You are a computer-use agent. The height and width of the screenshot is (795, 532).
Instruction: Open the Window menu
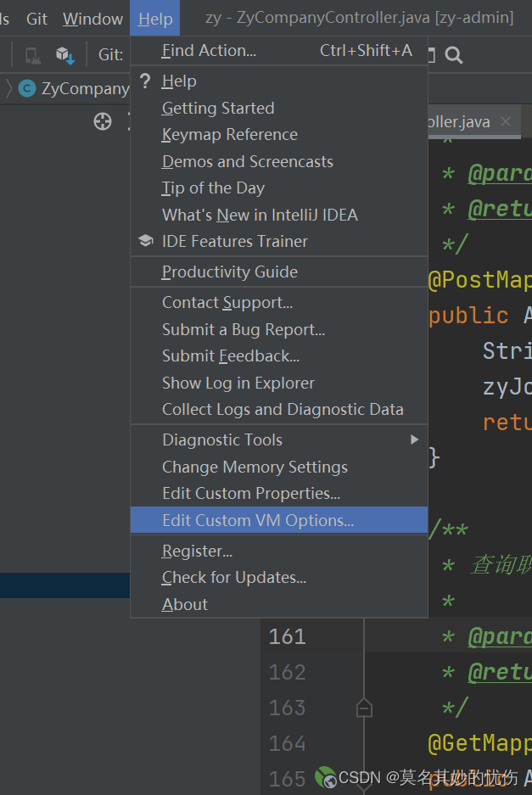coord(92,19)
